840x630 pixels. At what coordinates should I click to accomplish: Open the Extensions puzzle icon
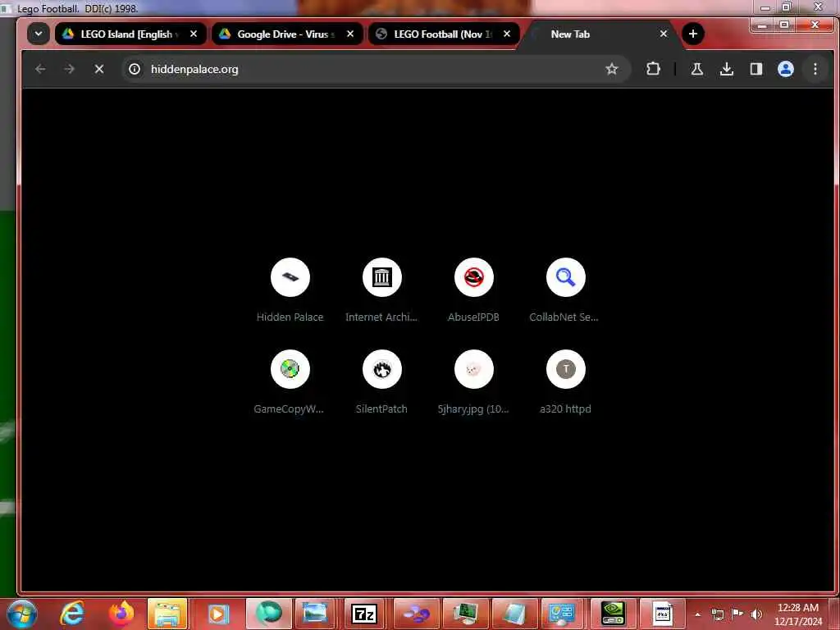[x=653, y=69]
